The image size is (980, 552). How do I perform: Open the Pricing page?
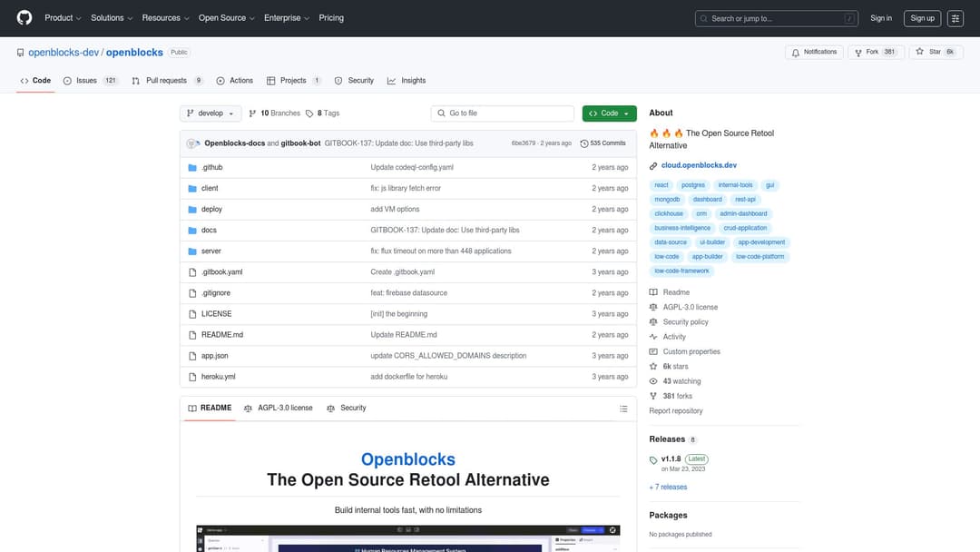[x=331, y=18]
